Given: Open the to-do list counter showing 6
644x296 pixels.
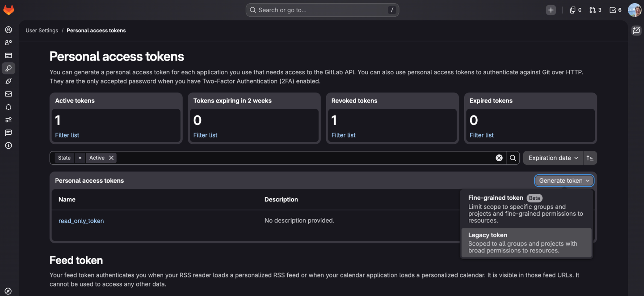Looking at the screenshot, I should click(615, 10).
